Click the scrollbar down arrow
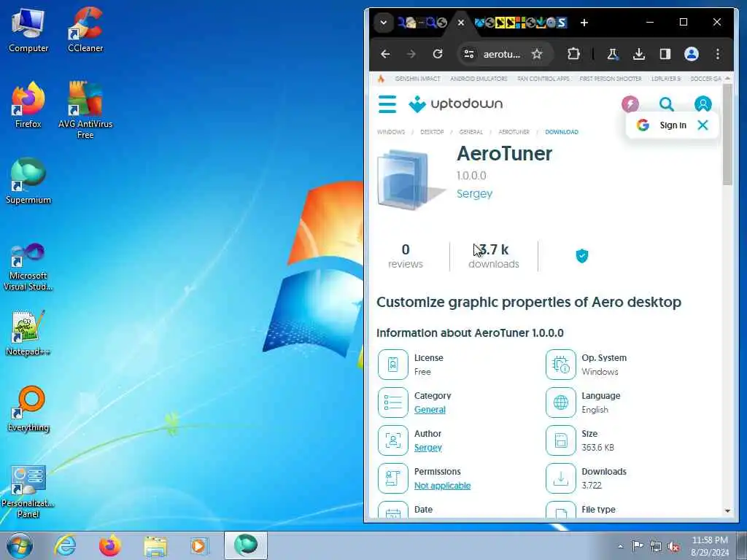This screenshot has height=560, width=747. [x=727, y=510]
